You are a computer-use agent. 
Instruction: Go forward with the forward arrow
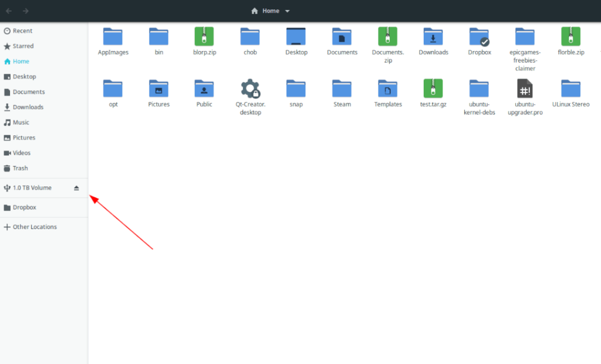point(26,11)
